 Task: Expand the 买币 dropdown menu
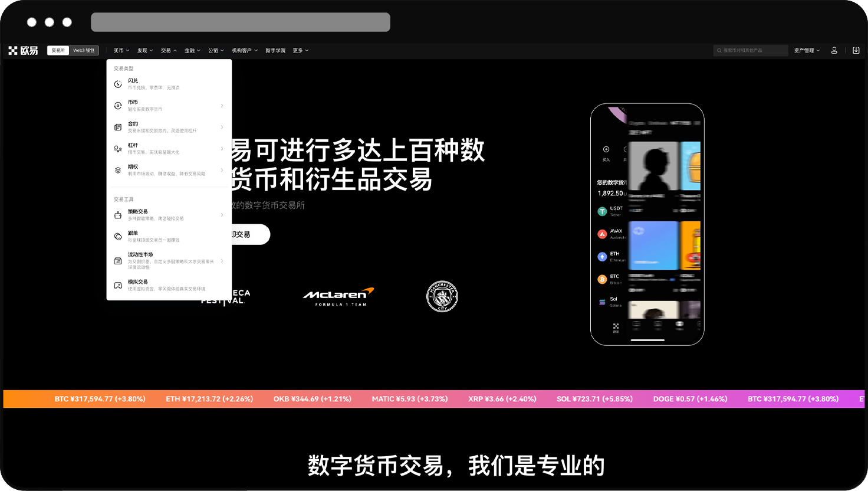coord(121,51)
